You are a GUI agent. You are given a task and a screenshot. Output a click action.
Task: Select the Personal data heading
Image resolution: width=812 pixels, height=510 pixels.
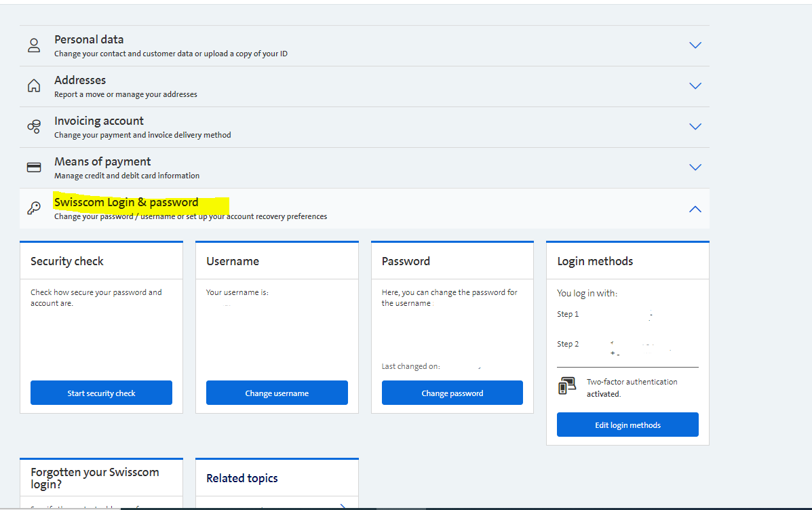click(x=89, y=40)
